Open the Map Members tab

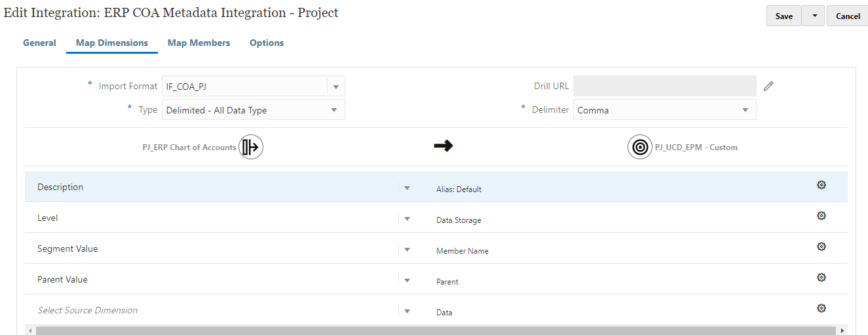tap(198, 43)
